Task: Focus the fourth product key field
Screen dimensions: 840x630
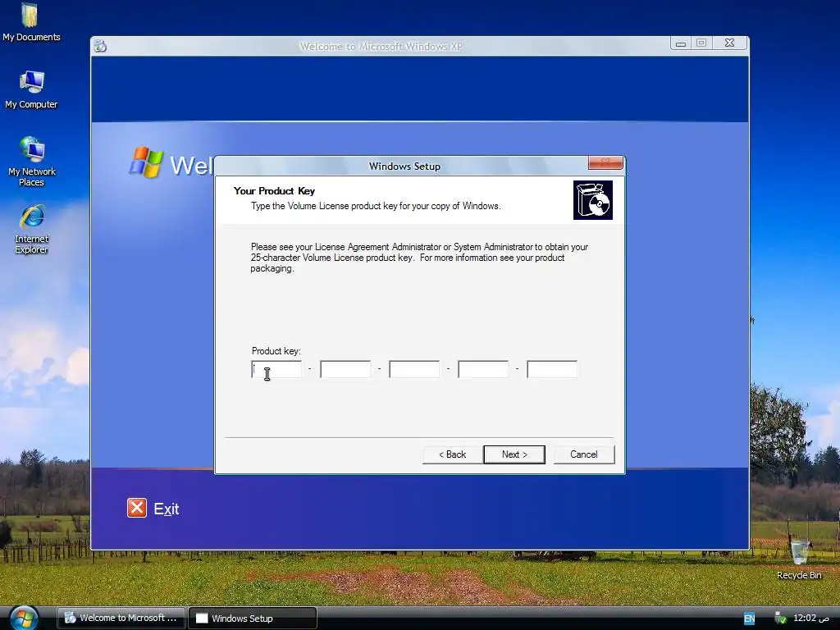Action: [x=483, y=369]
